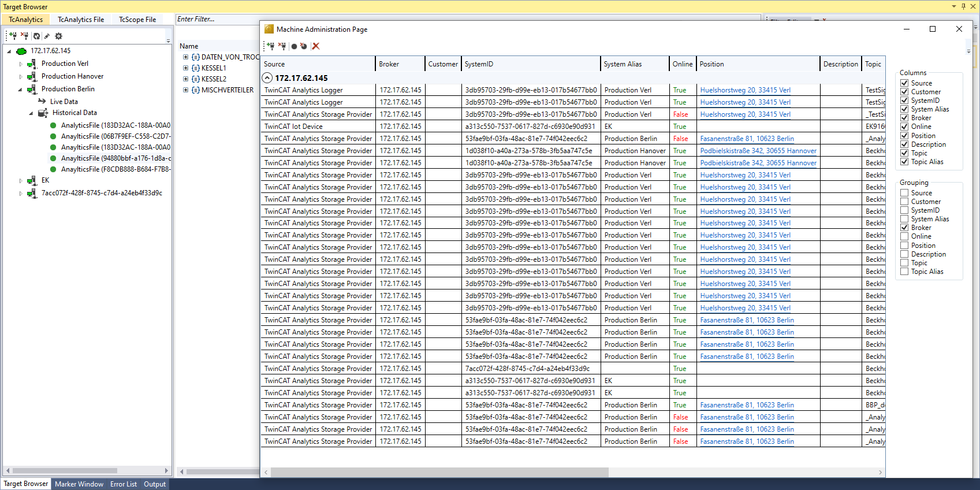980x490 pixels.
Task: Uncheck the System Alias column checkbox
Action: pyautogui.click(x=904, y=109)
